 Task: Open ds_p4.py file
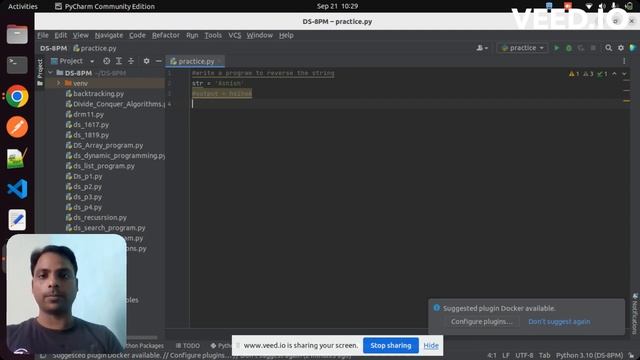pyautogui.click(x=84, y=207)
